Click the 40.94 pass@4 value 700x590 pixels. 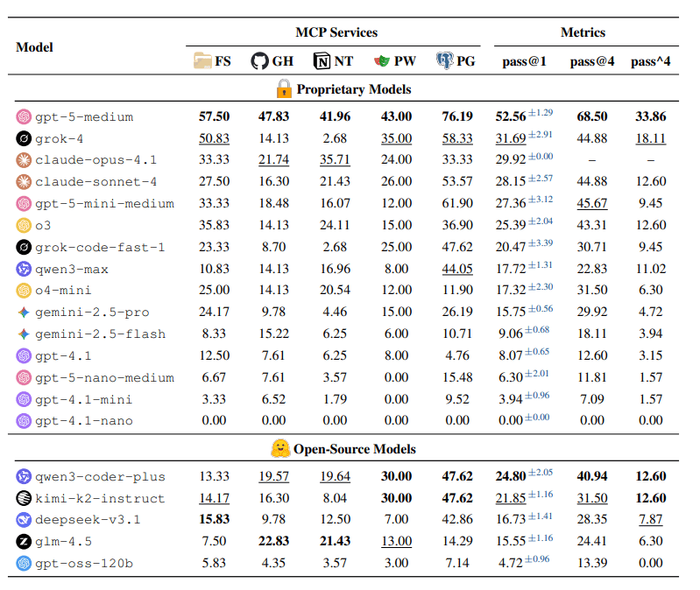[592, 476]
